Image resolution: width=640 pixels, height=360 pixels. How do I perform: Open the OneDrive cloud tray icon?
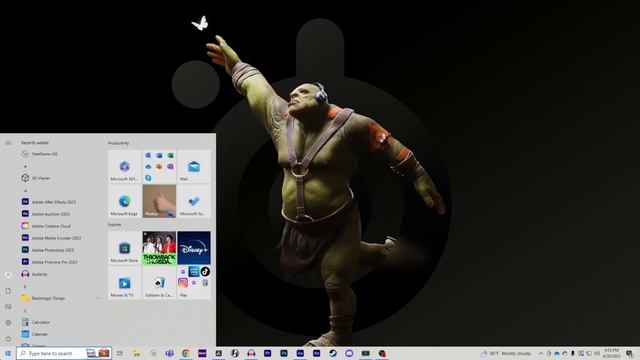[x=557, y=353]
